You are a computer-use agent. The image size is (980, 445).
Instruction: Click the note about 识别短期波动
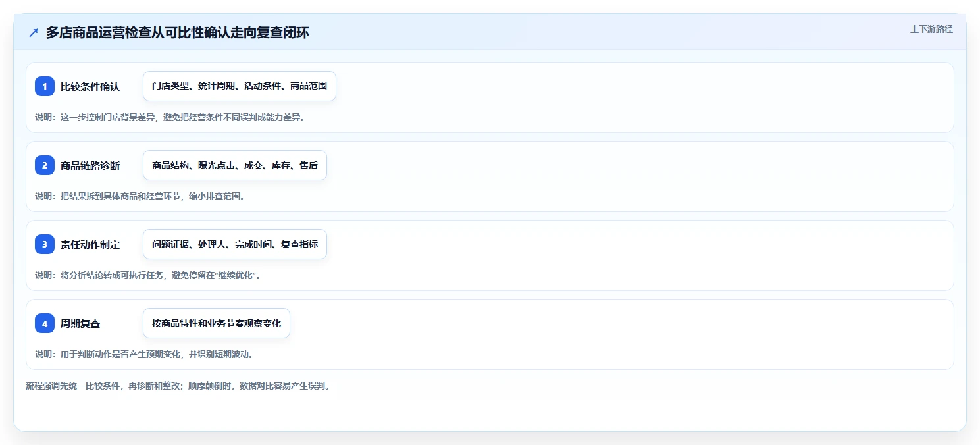145,354
